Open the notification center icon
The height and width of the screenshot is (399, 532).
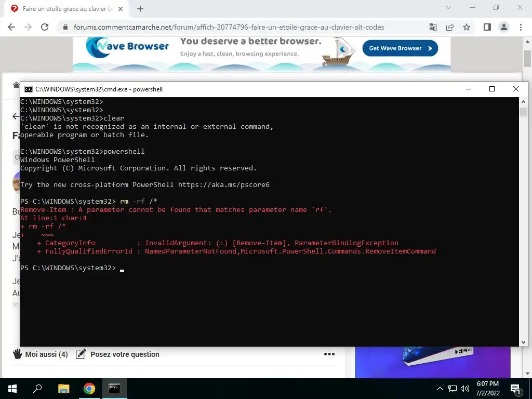515,389
